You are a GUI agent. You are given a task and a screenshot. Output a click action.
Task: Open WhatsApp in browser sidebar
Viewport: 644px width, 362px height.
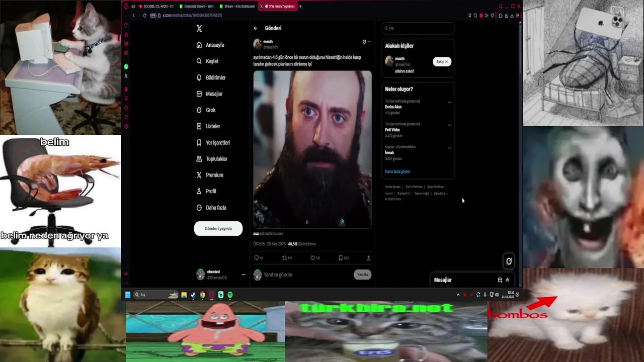pyautogui.click(x=126, y=66)
